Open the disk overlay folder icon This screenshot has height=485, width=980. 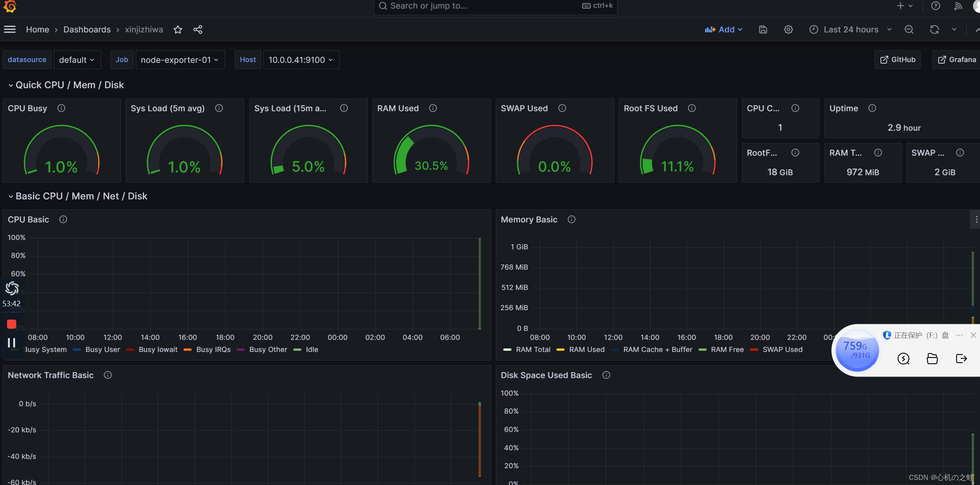932,358
